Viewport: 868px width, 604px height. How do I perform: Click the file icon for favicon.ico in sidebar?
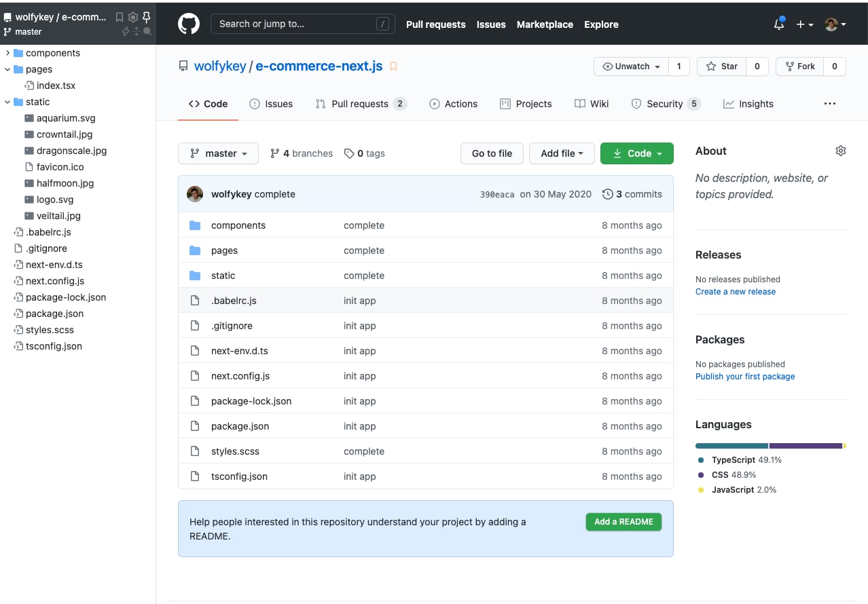[29, 167]
